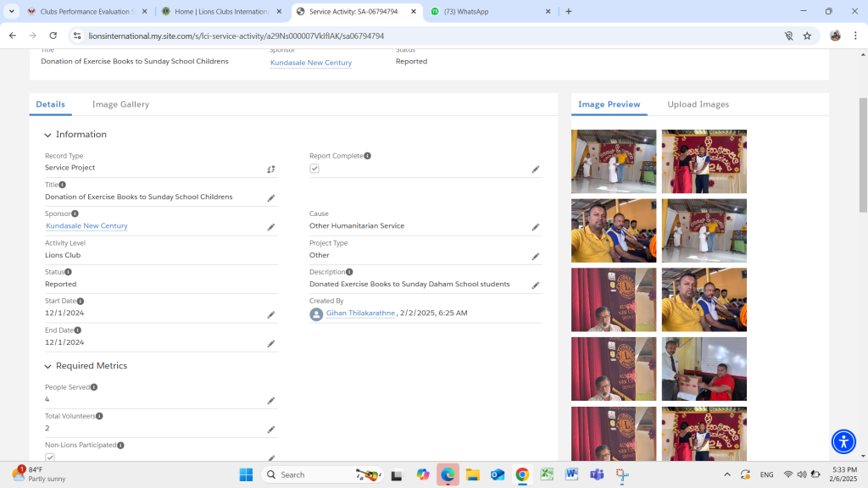Open the accessibility widget button
The width and height of the screenshot is (868, 488).
pos(843,441)
